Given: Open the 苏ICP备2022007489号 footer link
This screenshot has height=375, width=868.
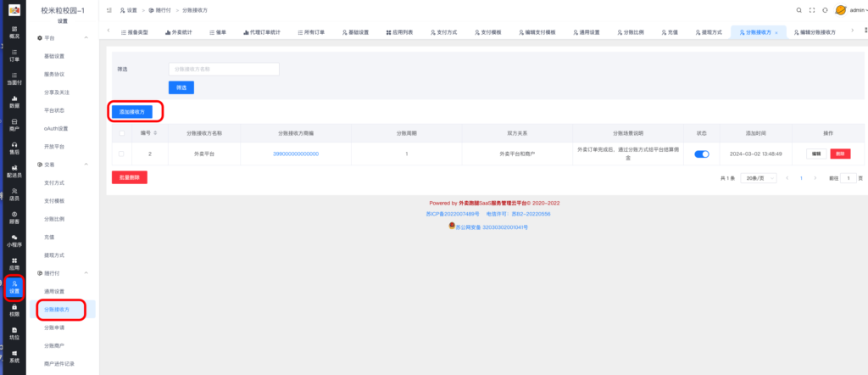Looking at the screenshot, I should (453, 214).
